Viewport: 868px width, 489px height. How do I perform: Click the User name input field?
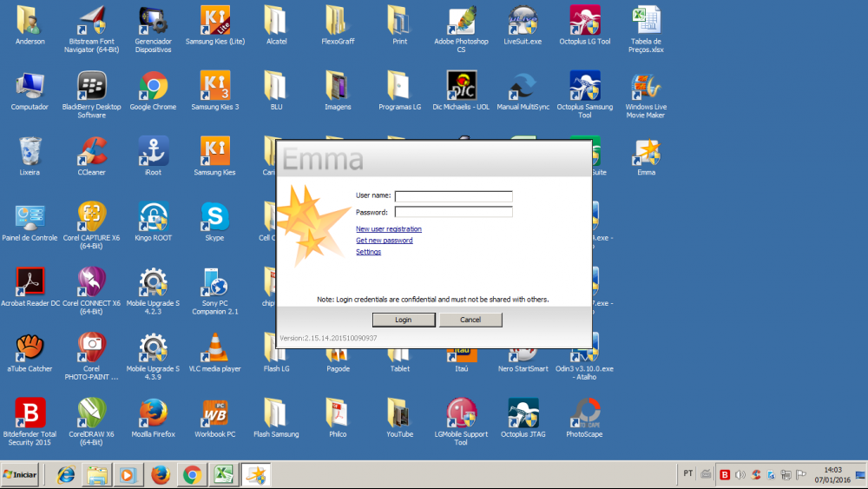click(453, 196)
